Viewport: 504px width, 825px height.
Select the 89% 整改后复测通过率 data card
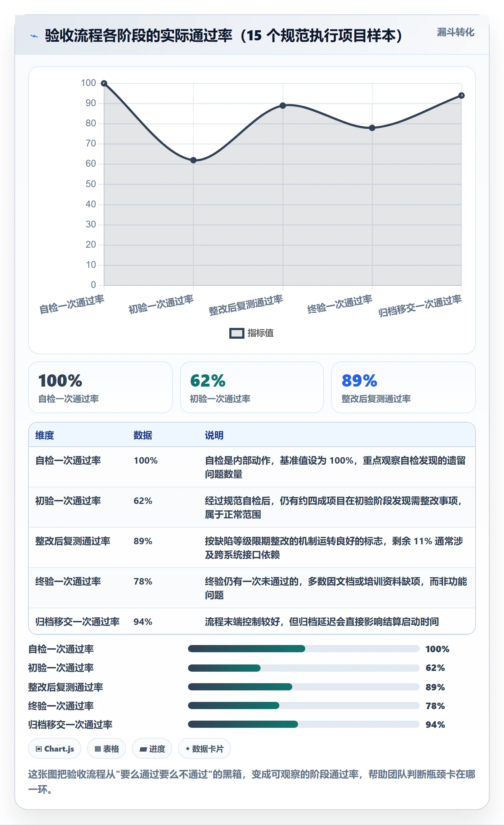click(x=403, y=387)
